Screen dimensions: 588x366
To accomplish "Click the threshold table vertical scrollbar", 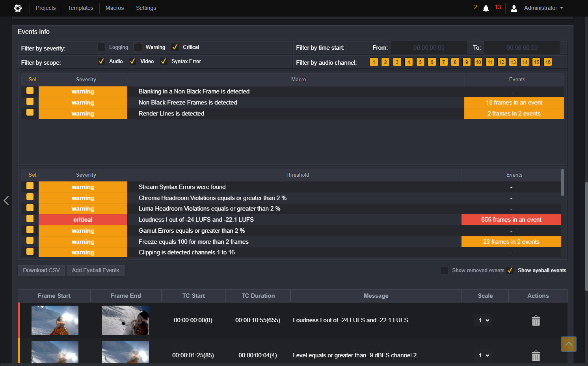I will pyautogui.click(x=562, y=183).
